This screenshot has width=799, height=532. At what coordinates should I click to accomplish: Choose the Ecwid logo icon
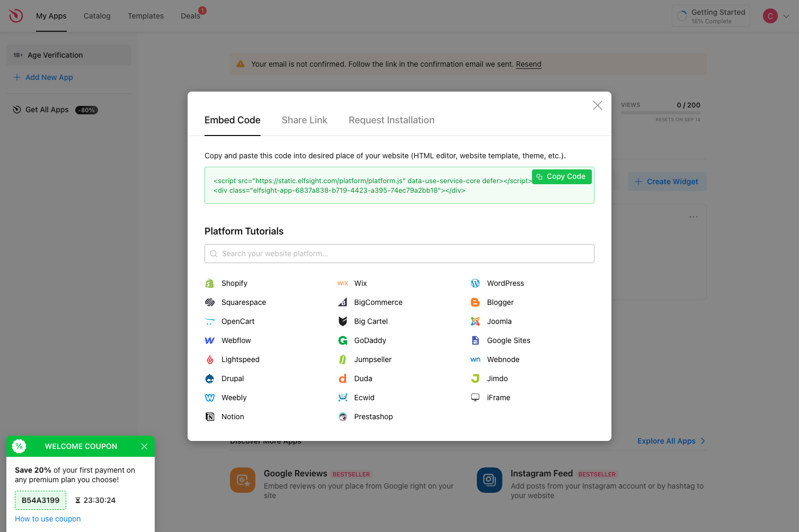click(343, 398)
